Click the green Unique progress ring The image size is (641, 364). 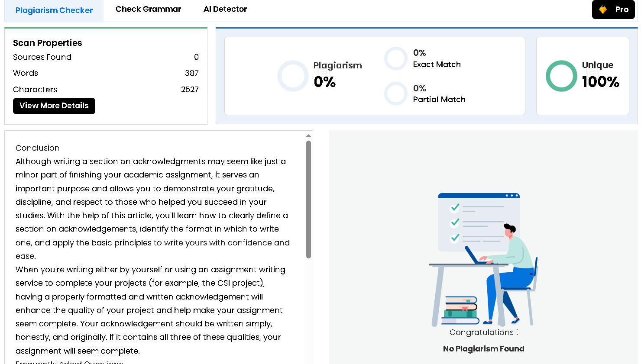coord(561,76)
